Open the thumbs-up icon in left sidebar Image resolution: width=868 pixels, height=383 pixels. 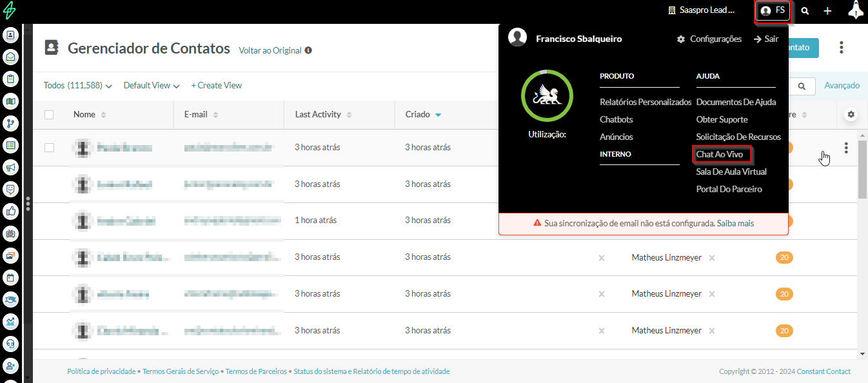(10, 211)
